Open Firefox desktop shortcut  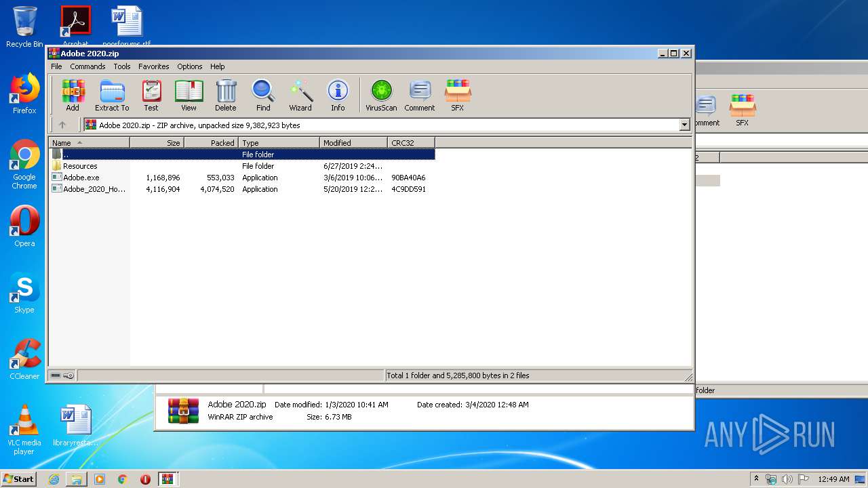click(x=24, y=94)
